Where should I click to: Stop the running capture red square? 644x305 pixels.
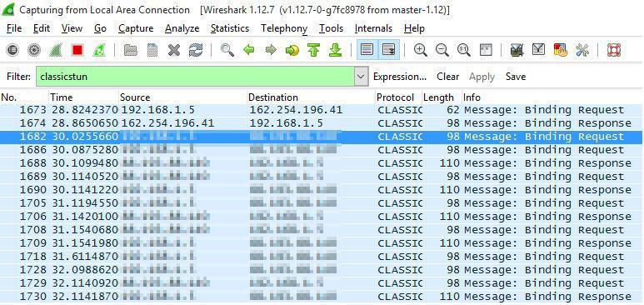click(x=77, y=51)
